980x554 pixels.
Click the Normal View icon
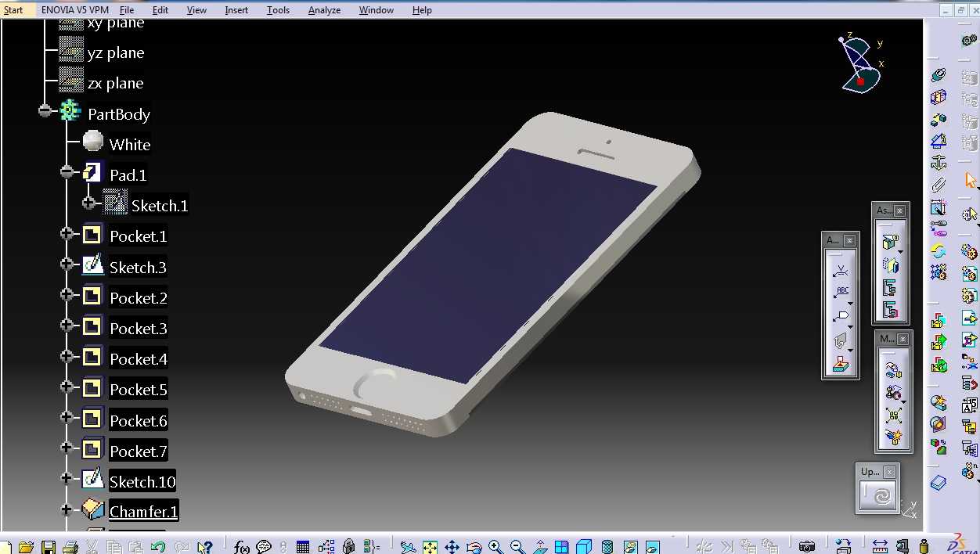point(539,547)
